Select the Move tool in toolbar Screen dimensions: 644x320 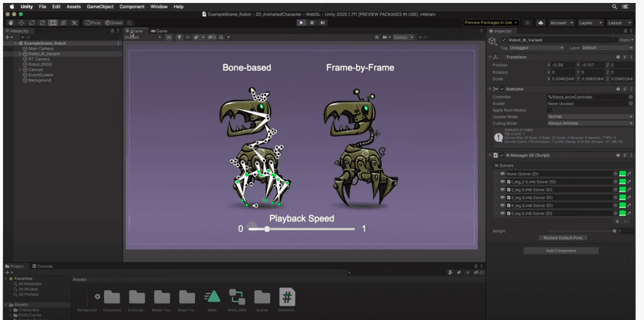coord(21,23)
